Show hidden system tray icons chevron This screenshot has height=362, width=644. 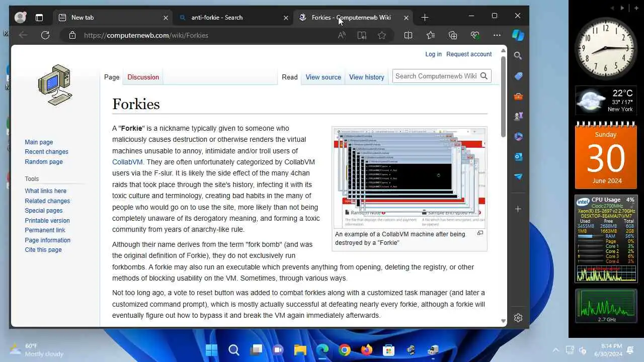click(x=556, y=350)
